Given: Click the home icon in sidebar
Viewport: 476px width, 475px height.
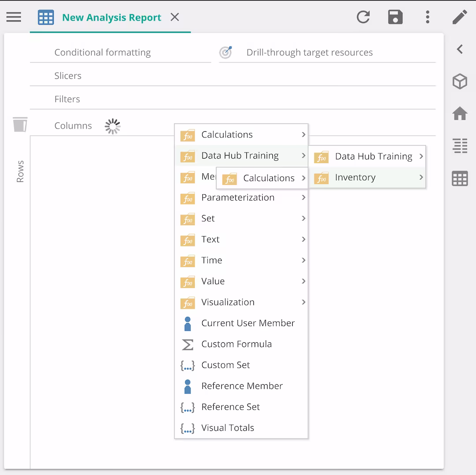Looking at the screenshot, I should pos(460,114).
